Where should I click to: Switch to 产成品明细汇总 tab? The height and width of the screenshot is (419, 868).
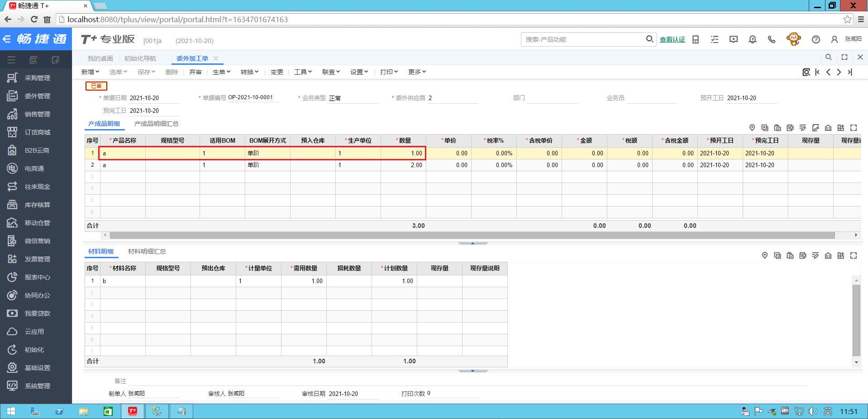click(156, 124)
